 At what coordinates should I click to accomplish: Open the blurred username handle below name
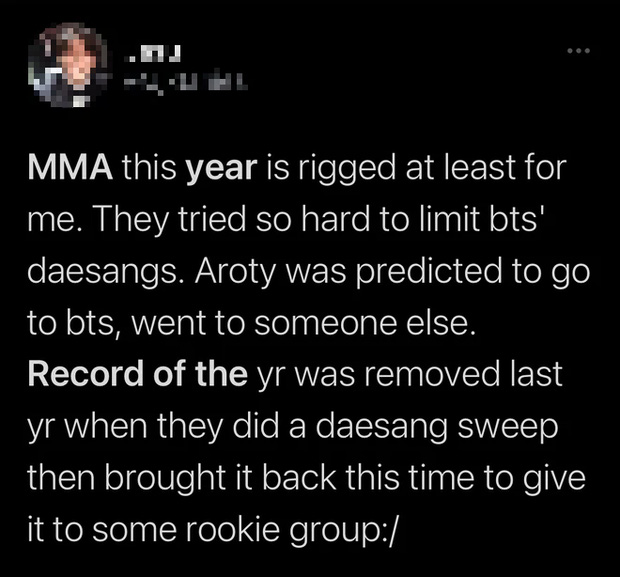pos(186,84)
